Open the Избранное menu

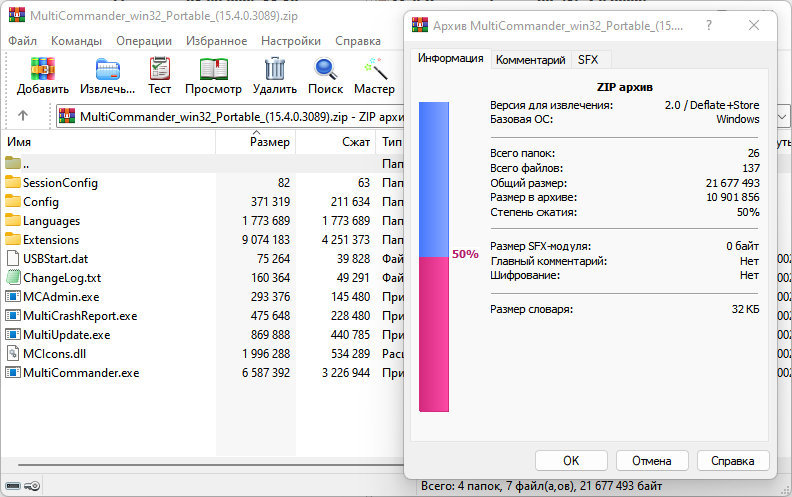216,41
